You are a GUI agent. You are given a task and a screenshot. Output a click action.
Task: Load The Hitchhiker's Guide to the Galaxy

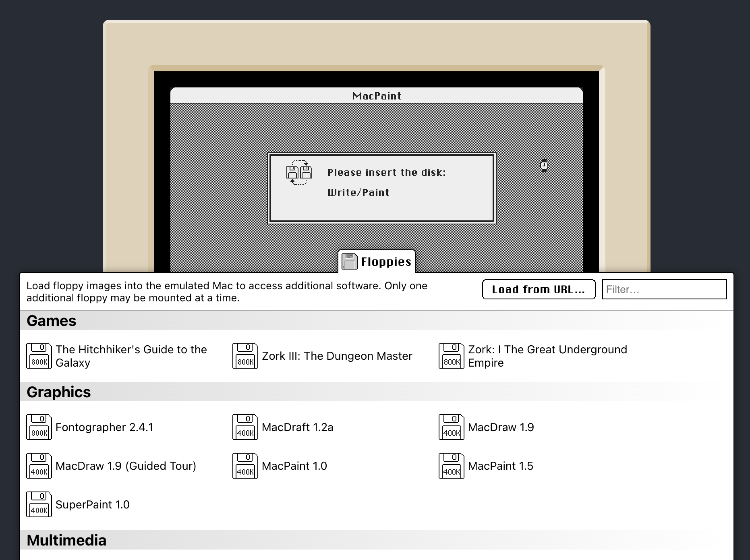[131, 356]
